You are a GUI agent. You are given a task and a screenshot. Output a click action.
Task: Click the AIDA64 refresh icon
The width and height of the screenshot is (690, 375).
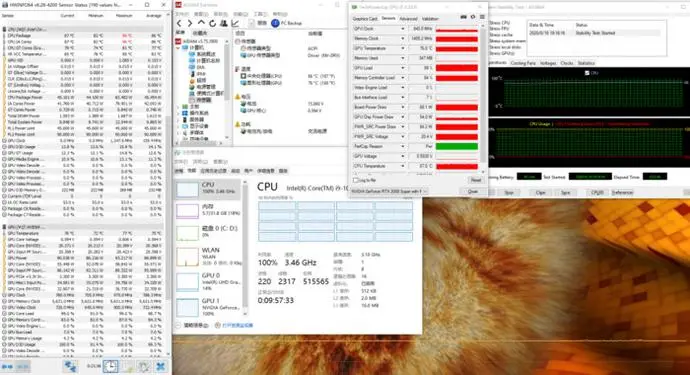click(x=212, y=23)
